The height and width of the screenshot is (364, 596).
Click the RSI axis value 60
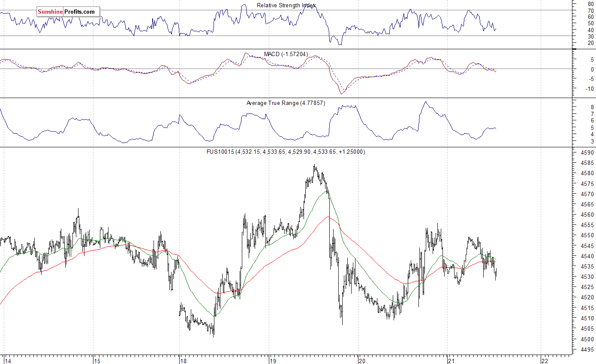click(591, 17)
